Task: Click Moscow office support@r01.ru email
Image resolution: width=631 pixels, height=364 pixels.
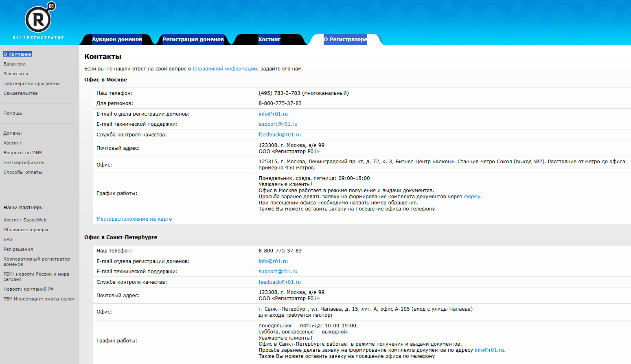Action: [278, 124]
